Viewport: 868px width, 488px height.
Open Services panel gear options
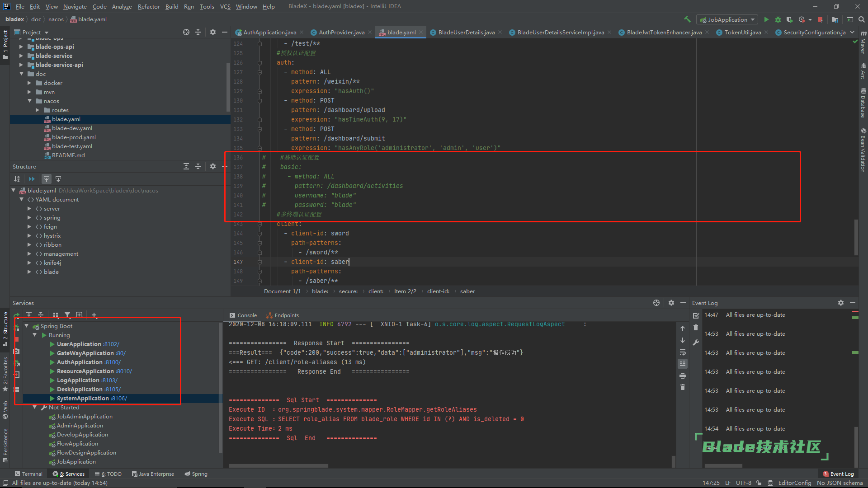pyautogui.click(x=671, y=303)
